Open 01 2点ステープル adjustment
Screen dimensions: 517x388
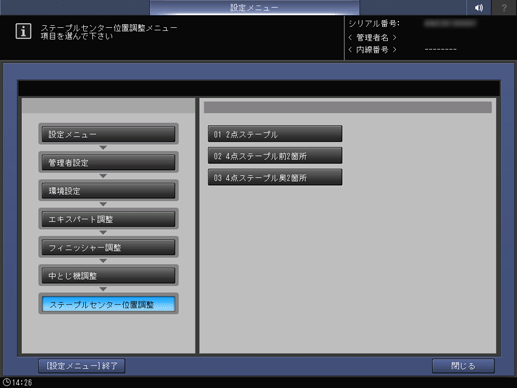275,134
